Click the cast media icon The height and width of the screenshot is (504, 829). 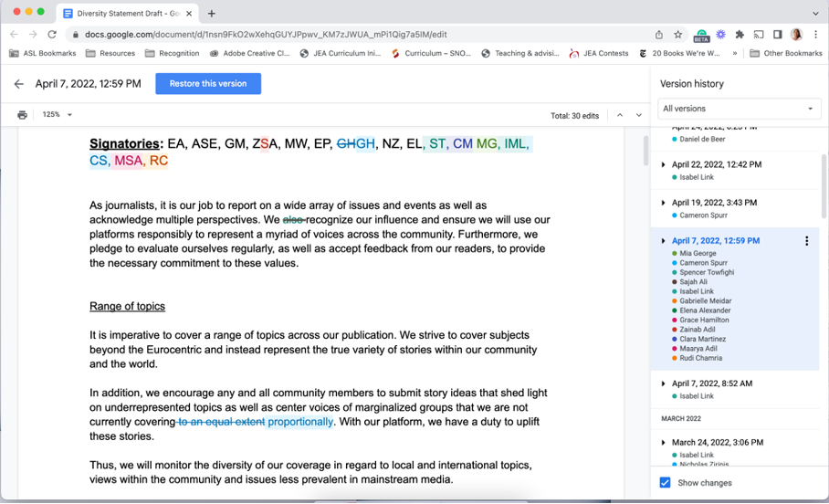coord(759,35)
